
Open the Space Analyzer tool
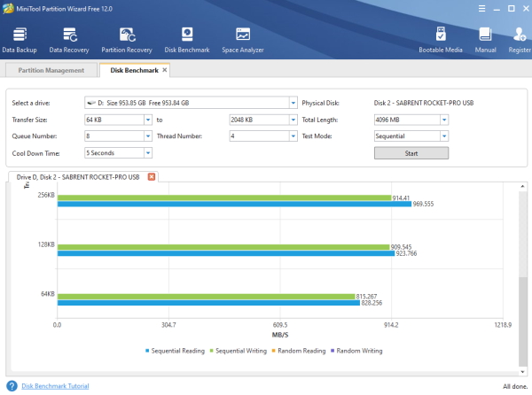[x=243, y=41]
